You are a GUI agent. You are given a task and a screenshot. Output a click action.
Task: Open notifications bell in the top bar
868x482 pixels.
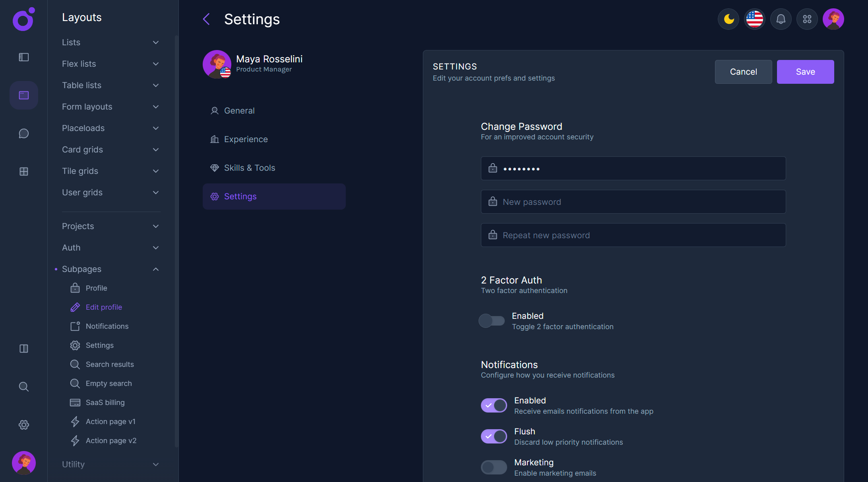[x=781, y=19]
